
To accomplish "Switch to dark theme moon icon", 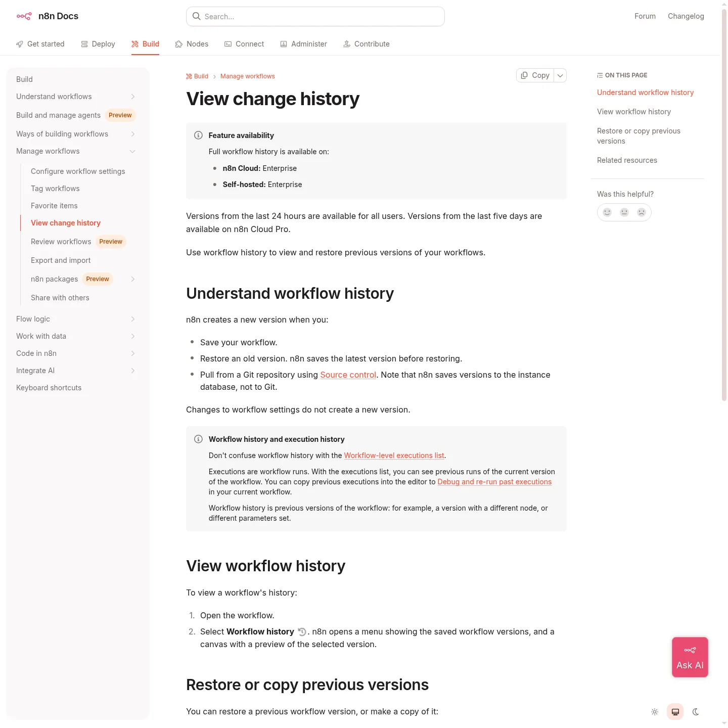I will pyautogui.click(x=696, y=712).
